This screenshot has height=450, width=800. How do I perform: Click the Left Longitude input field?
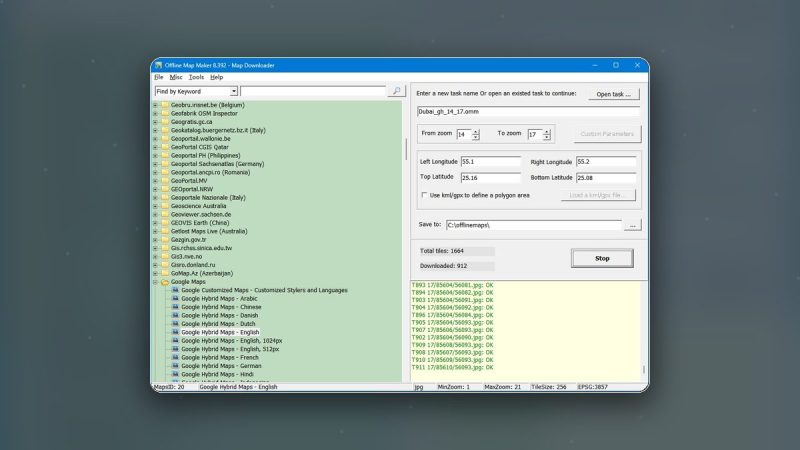tap(490, 161)
